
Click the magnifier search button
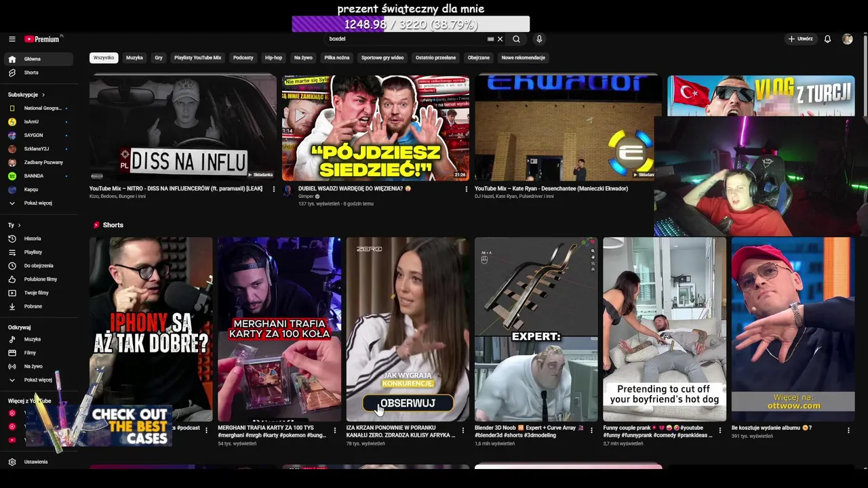pyautogui.click(x=517, y=39)
